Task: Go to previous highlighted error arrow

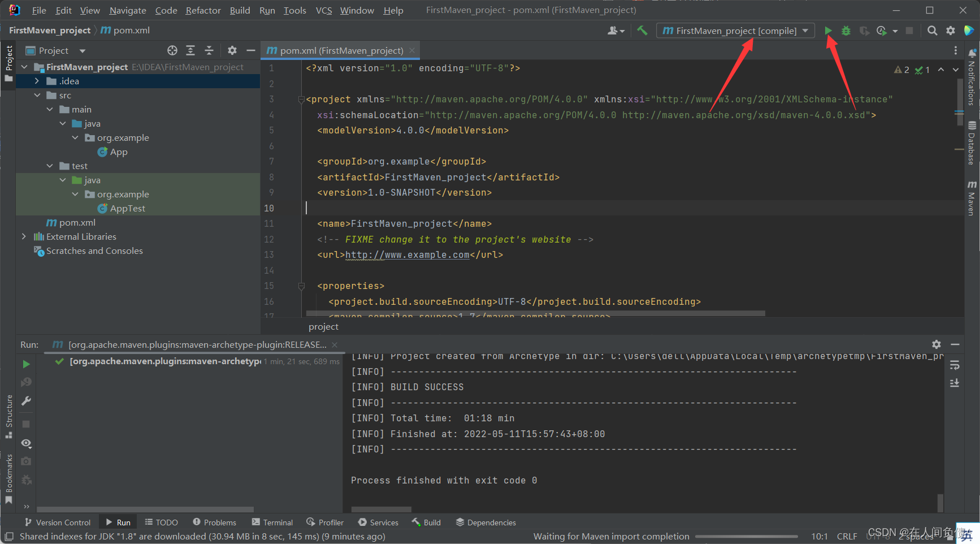Action: point(941,70)
